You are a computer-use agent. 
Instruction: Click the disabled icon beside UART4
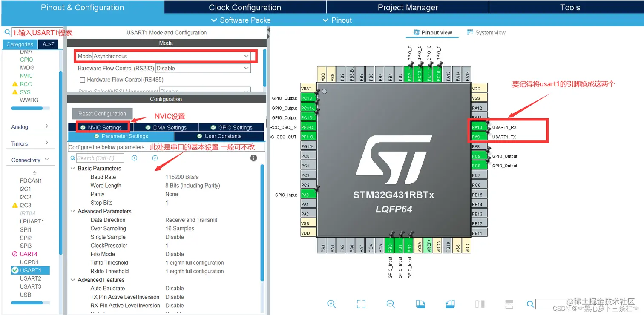point(15,254)
